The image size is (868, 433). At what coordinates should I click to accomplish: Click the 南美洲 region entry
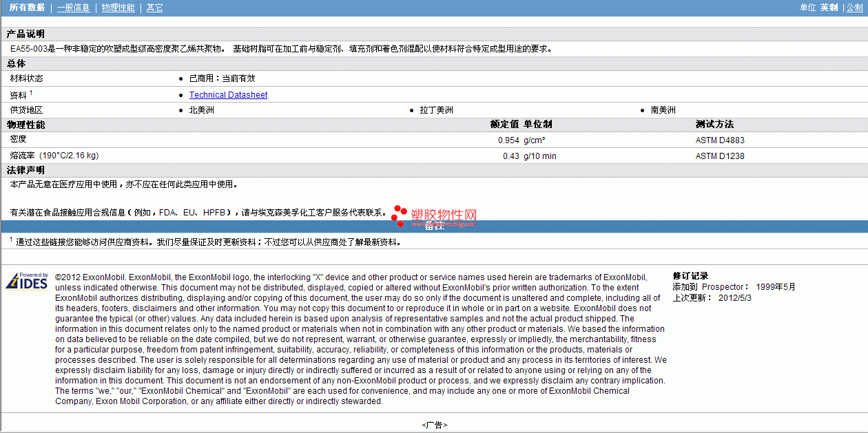(x=663, y=110)
